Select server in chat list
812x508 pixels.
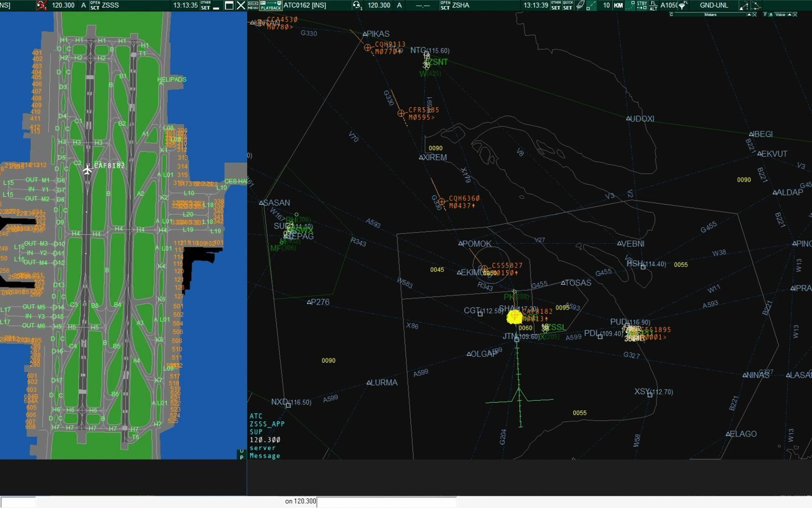(263, 448)
